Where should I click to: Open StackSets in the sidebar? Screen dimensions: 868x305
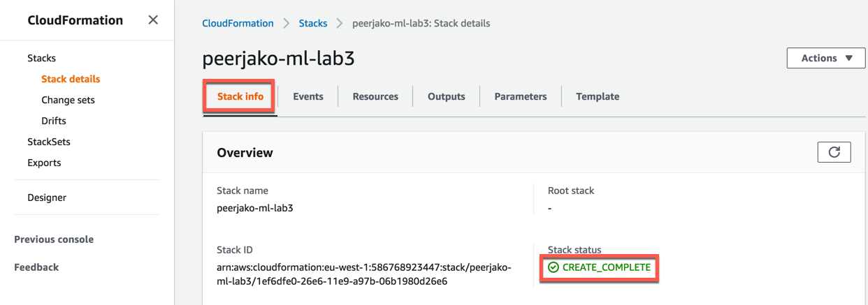click(49, 142)
